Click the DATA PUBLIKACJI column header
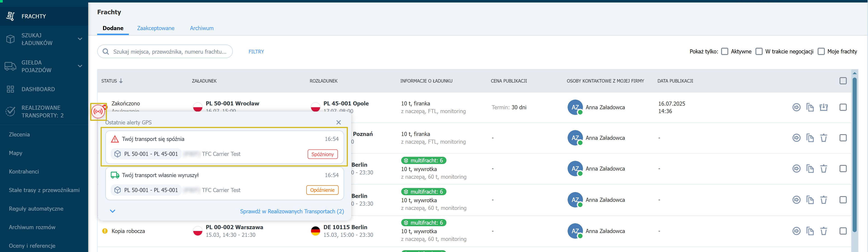The width and height of the screenshot is (868, 252). pos(675,81)
